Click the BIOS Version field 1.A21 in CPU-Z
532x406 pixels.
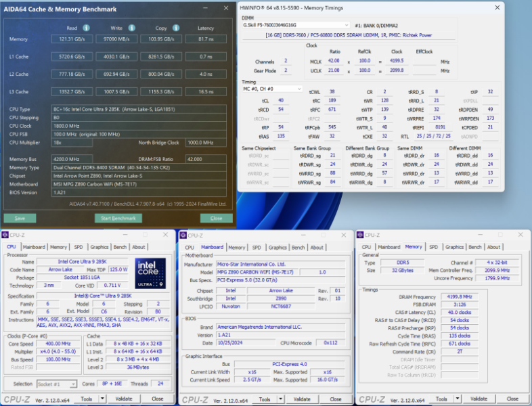pos(281,335)
